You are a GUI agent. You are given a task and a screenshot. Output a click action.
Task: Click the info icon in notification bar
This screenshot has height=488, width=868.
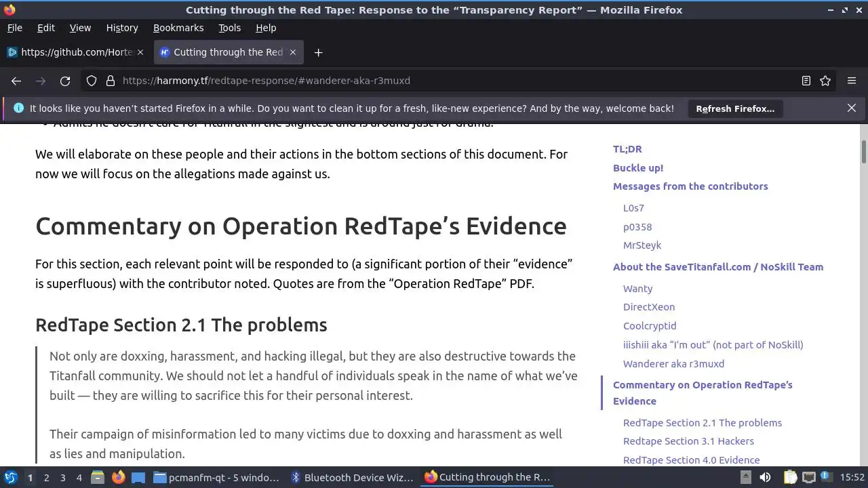pyautogui.click(x=18, y=108)
